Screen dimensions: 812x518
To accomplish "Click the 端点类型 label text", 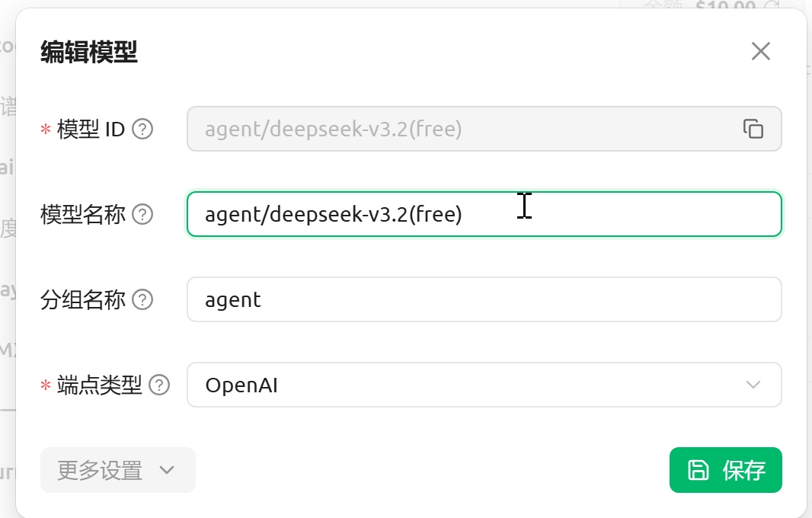I will (x=100, y=385).
